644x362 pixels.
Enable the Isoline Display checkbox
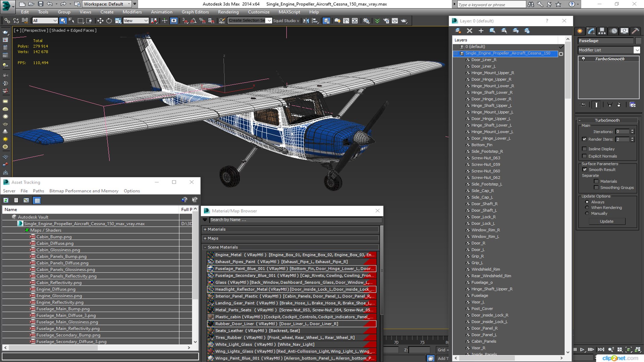[x=584, y=149]
